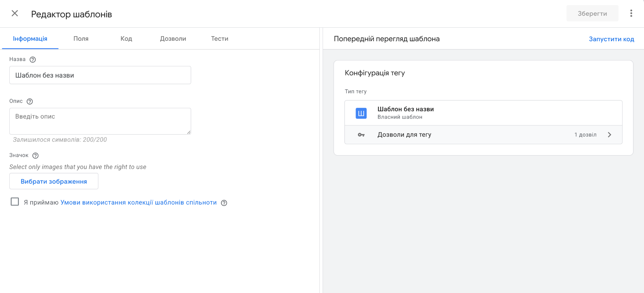Click the Вибрати зображення button

tap(53, 181)
